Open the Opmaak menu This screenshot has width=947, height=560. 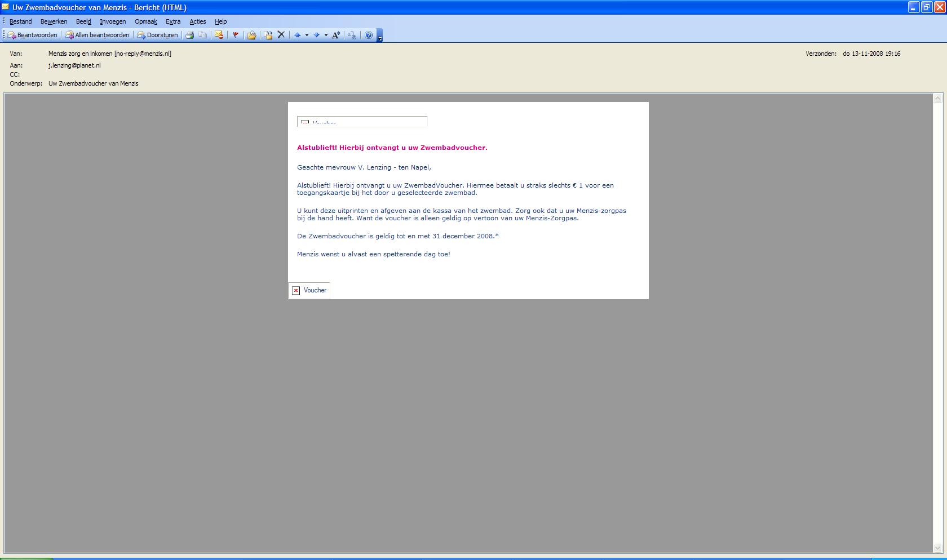pyautogui.click(x=146, y=21)
